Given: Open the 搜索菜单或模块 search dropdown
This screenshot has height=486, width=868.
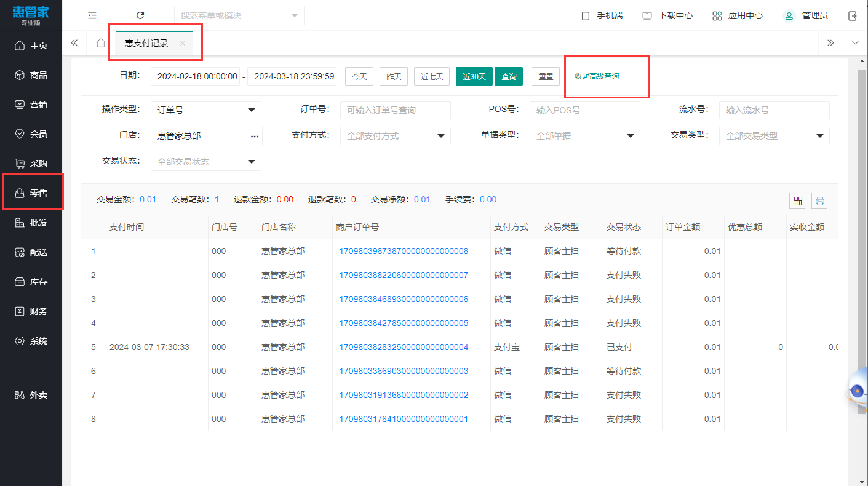Looking at the screenshot, I should click(239, 15).
